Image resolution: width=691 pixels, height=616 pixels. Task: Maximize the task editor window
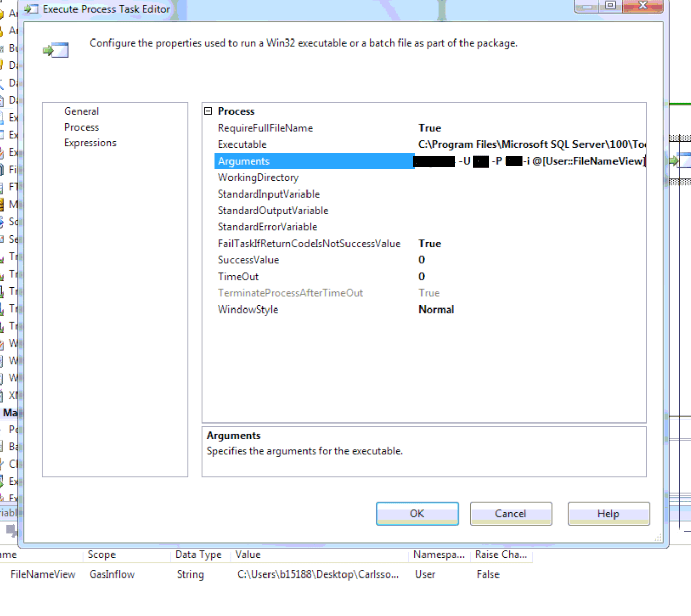tap(610, 5)
